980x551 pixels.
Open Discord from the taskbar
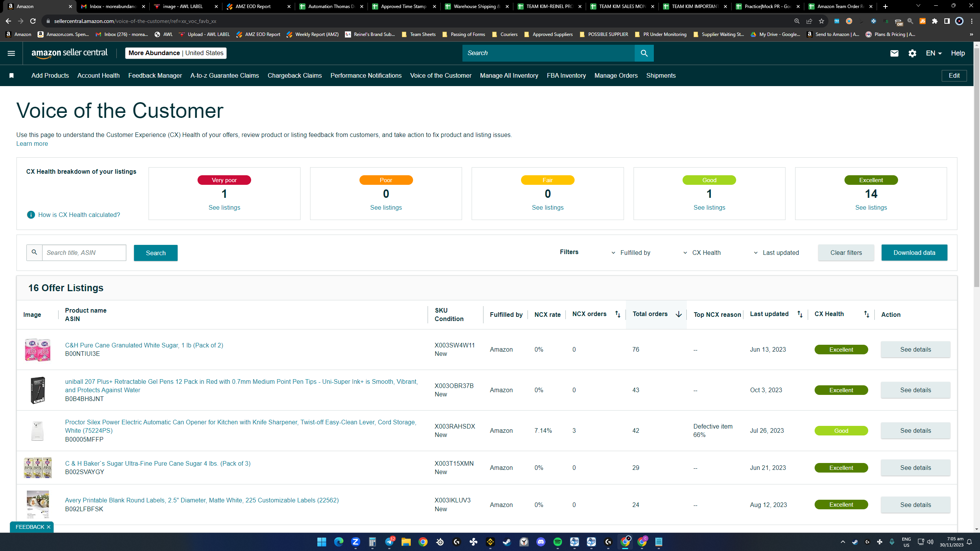541,542
